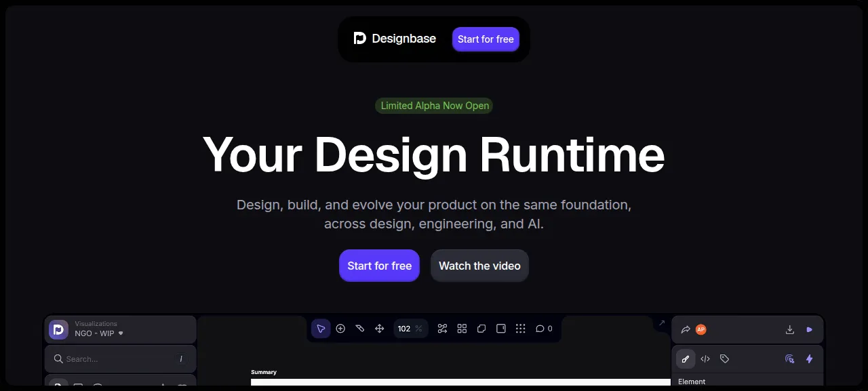Click the Your Design Runtime headline
The height and width of the screenshot is (391, 868).
pyautogui.click(x=434, y=155)
